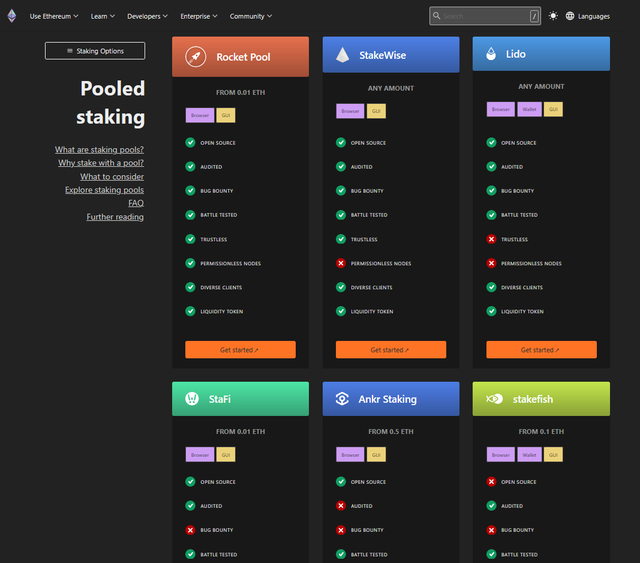Screen dimensions: 640x563
Task: Click the Ankr Staking logo icon
Action: click(343, 399)
